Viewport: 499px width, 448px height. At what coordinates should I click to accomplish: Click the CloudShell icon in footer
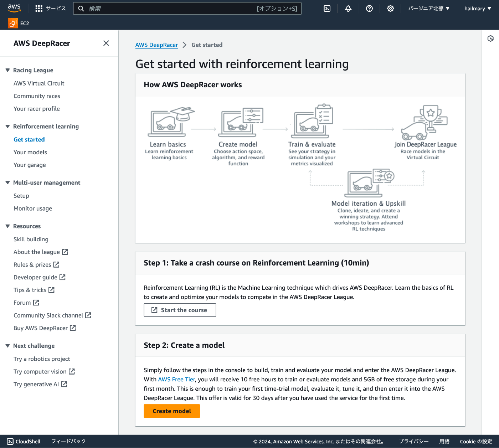point(10,441)
